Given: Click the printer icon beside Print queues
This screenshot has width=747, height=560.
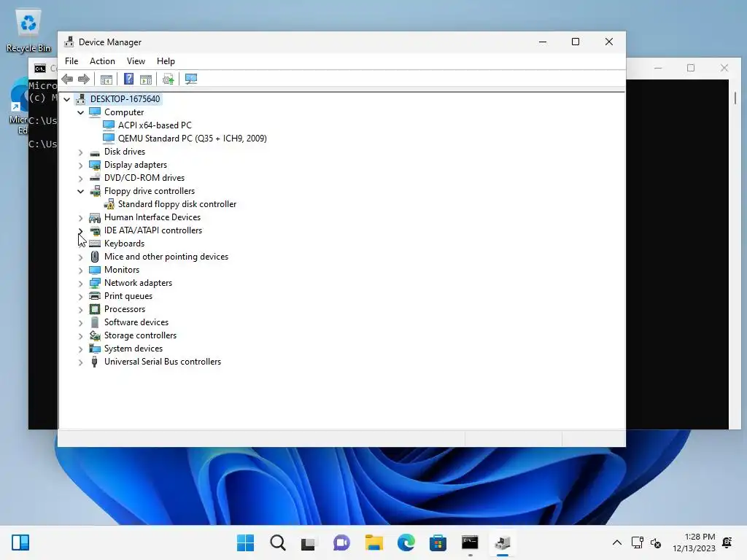Looking at the screenshot, I should 95,296.
